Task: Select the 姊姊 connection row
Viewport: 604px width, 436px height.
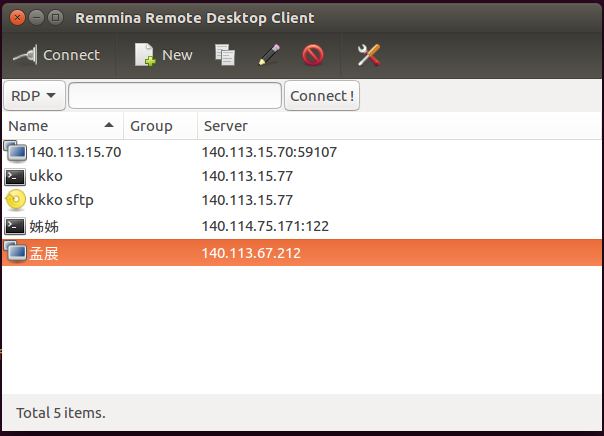Action: pyautogui.click(x=302, y=226)
